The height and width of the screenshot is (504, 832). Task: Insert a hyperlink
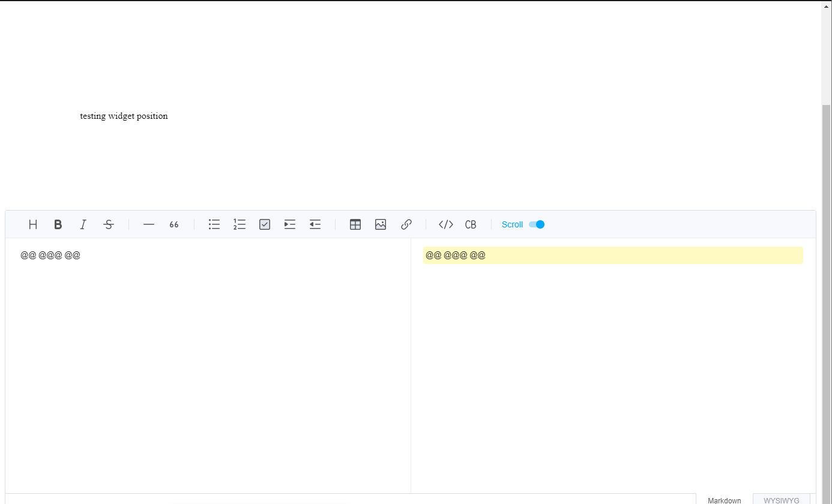[x=406, y=224]
